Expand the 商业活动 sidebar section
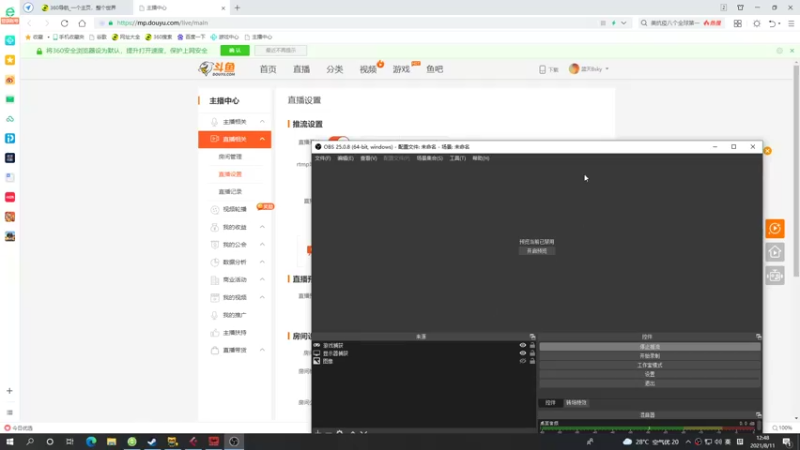This screenshot has height=450, width=800. pos(235,280)
